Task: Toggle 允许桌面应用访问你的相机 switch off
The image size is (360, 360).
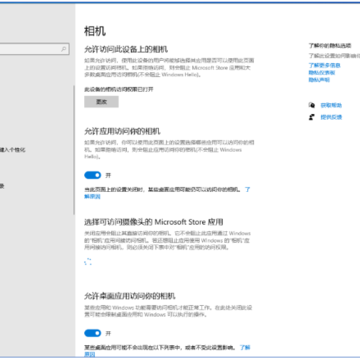Action: pos(92,333)
